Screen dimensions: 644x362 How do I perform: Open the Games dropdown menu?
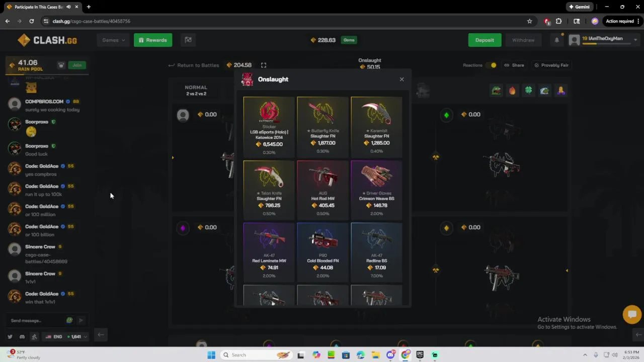tap(114, 40)
